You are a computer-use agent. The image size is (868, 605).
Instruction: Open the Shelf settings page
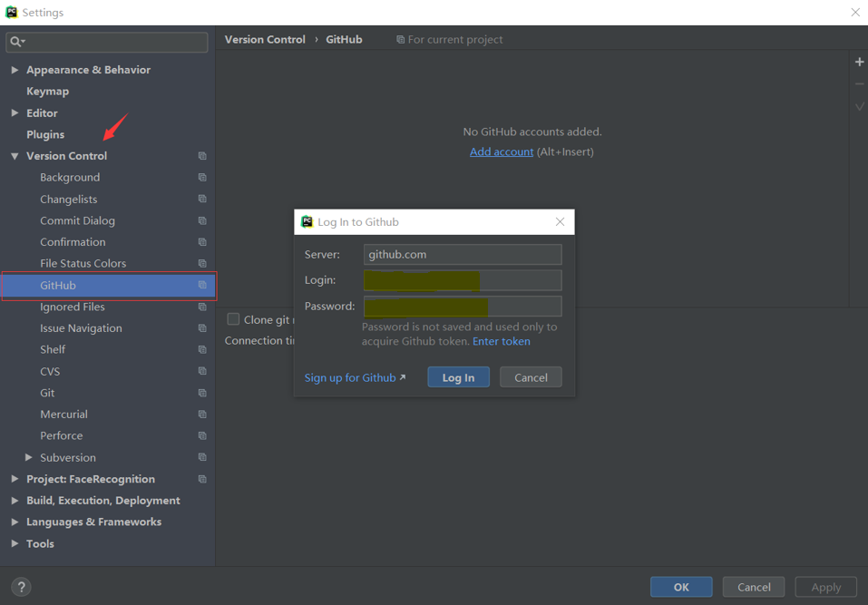pyautogui.click(x=53, y=350)
